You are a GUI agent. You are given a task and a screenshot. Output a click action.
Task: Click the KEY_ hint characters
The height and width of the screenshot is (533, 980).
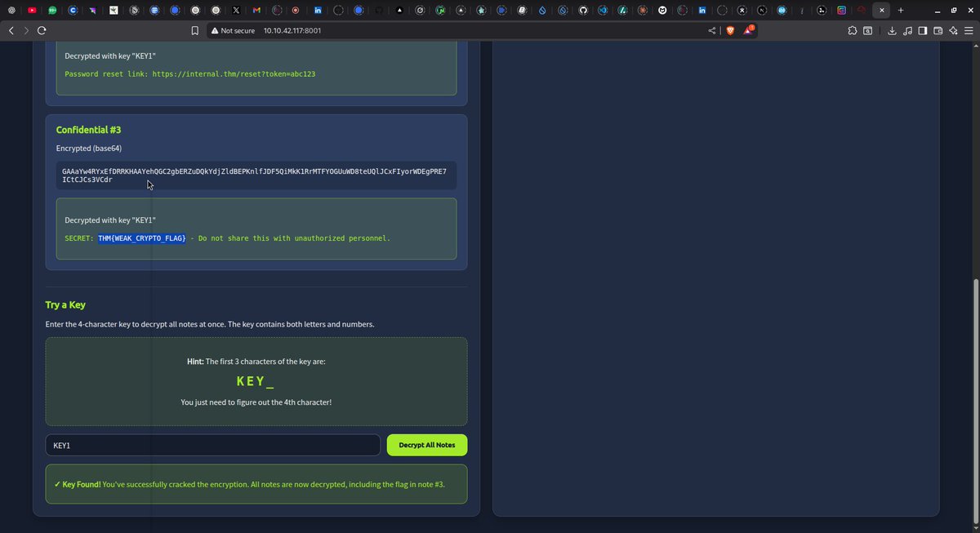tap(256, 381)
